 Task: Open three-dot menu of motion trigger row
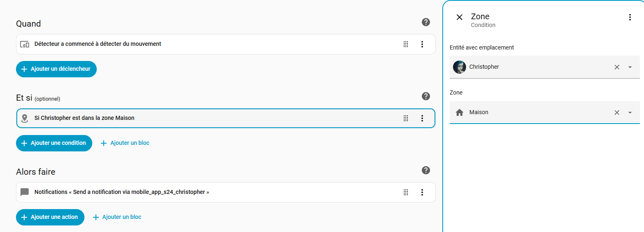coord(422,44)
